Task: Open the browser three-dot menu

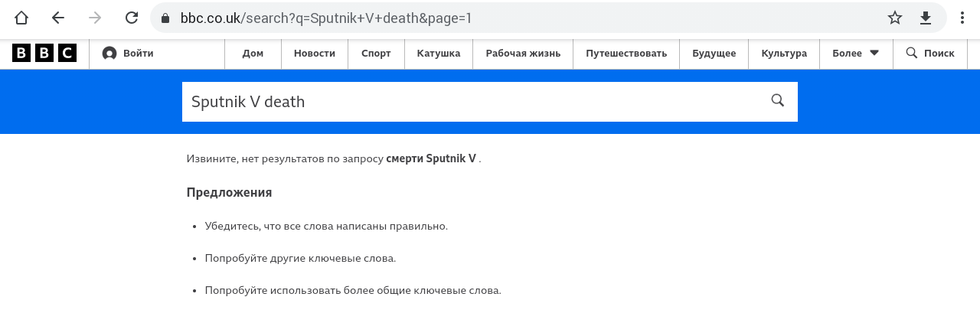Action: point(962,18)
